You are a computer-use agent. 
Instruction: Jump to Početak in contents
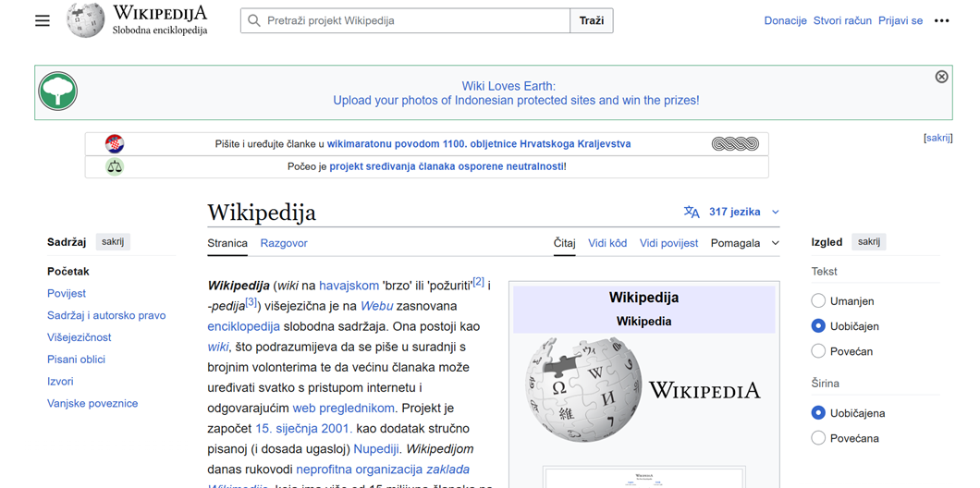pos(68,271)
